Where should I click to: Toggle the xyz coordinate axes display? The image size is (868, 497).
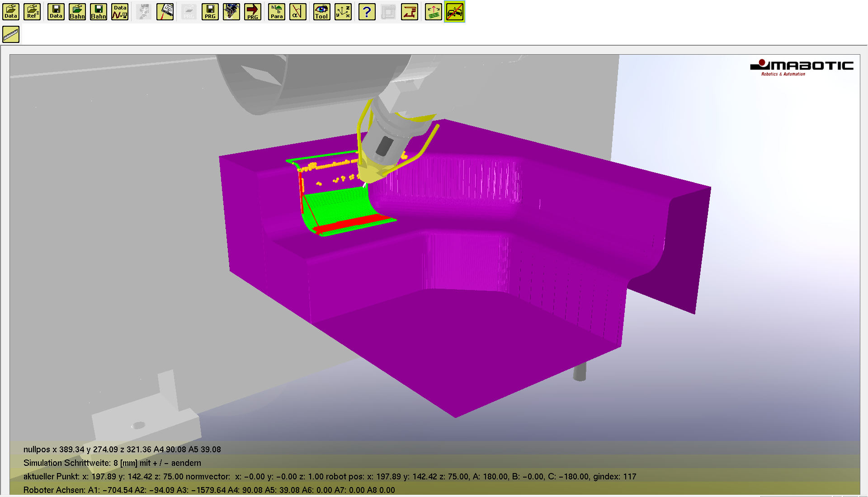343,12
